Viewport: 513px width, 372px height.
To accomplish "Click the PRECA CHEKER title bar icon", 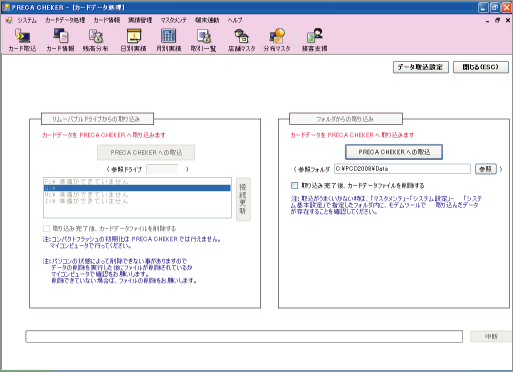I will click(6, 7).
